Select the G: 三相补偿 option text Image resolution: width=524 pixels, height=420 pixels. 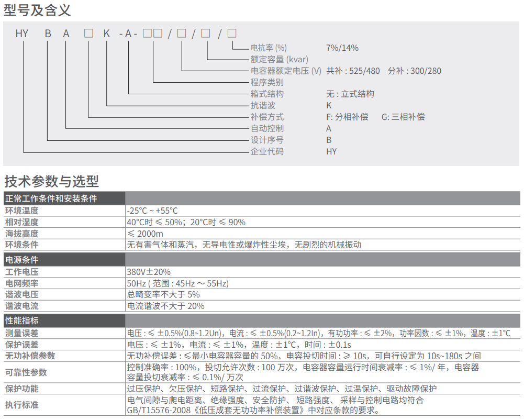(x=403, y=117)
